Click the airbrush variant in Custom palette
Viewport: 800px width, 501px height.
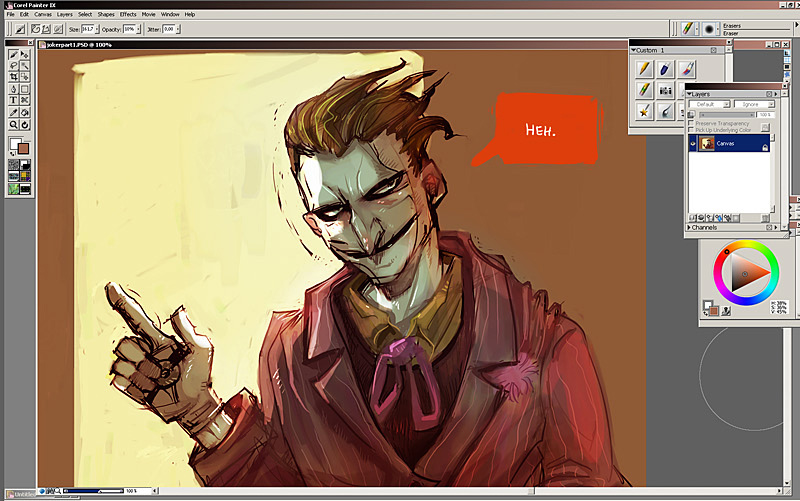point(665,111)
